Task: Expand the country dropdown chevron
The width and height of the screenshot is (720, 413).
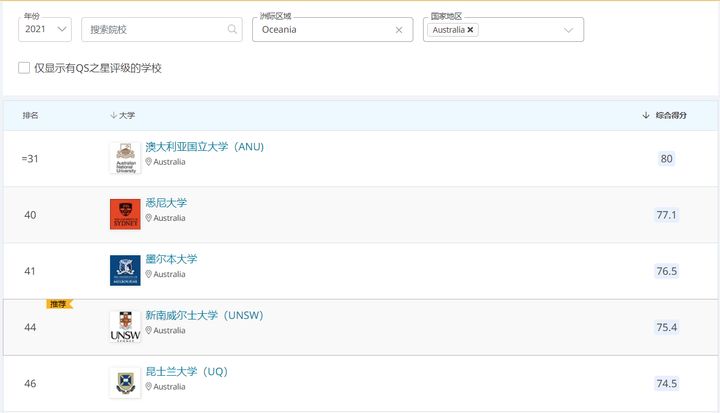Action: coord(568,30)
